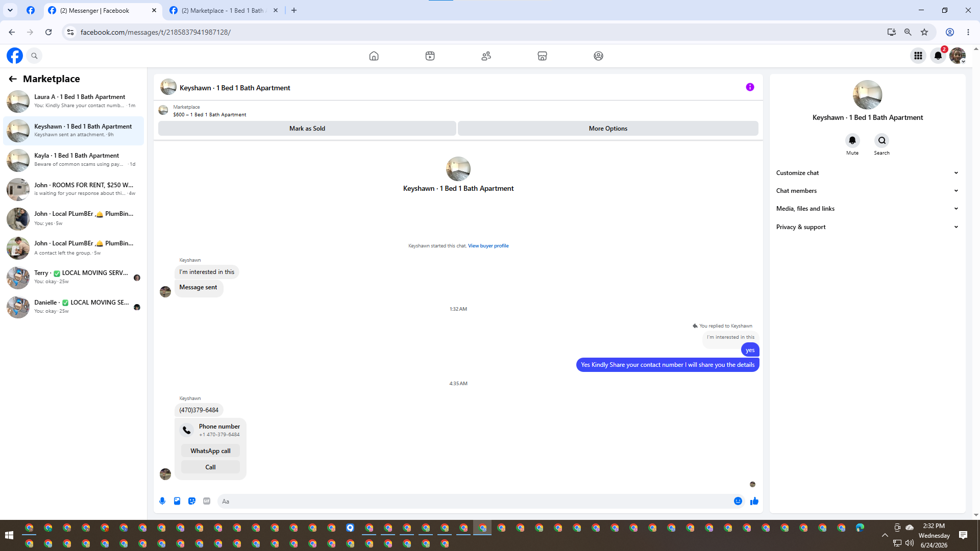Expand the Customize chat section
Viewport: 980px width, 551px height.
point(867,173)
